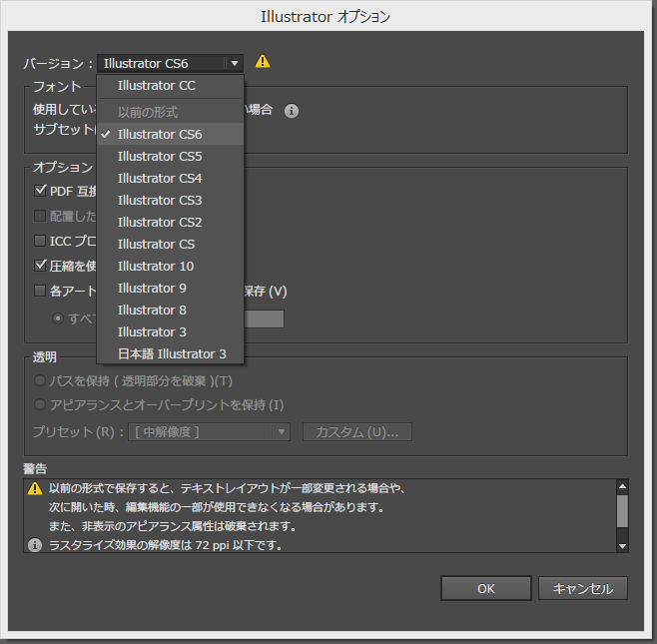Choose Illustrator 10 format
The width and height of the screenshot is (657, 644).
(170, 266)
